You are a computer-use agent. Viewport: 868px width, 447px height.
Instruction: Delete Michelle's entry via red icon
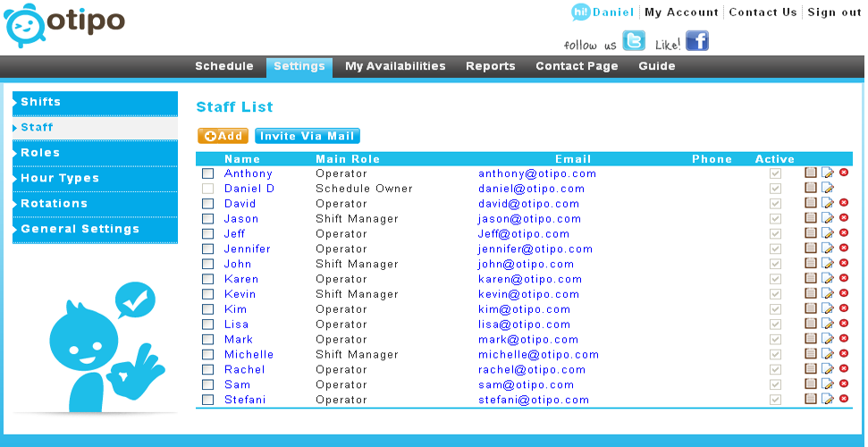pyautogui.click(x=844, y=354)
